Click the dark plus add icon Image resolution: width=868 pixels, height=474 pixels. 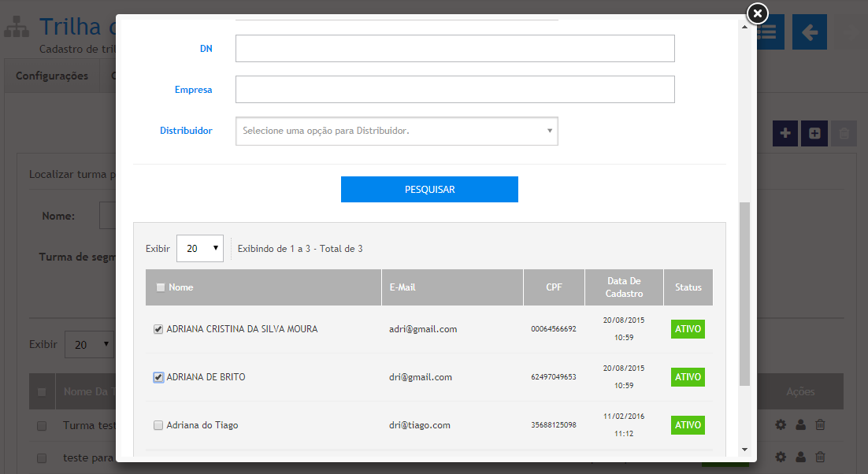click(x=785, y=134)
